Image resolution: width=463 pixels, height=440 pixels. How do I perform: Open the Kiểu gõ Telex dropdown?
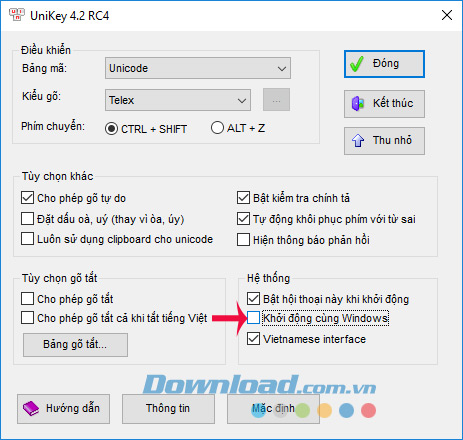[x=178, y=100]
